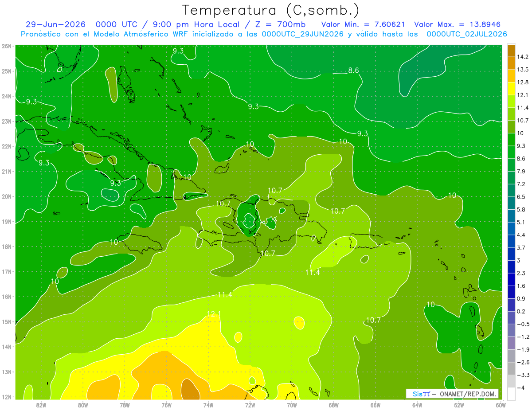Select the date text "29-Jun-2026"
532x411 pixels.
pos(55,24)
